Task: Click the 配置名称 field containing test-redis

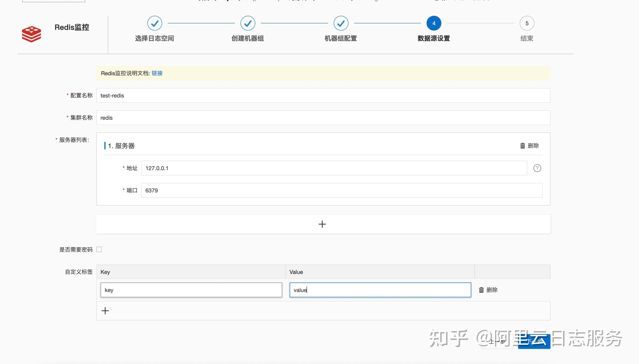Action: 323,95
